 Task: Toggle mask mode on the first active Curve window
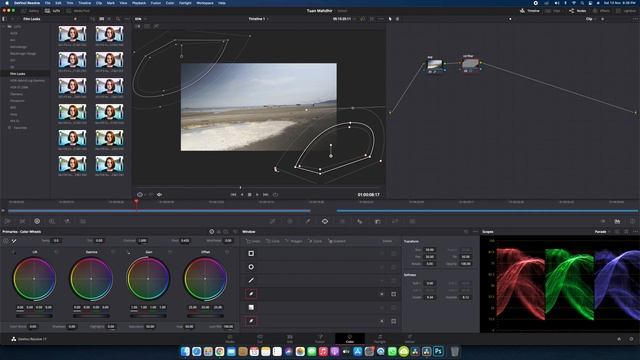pos(393,294)
